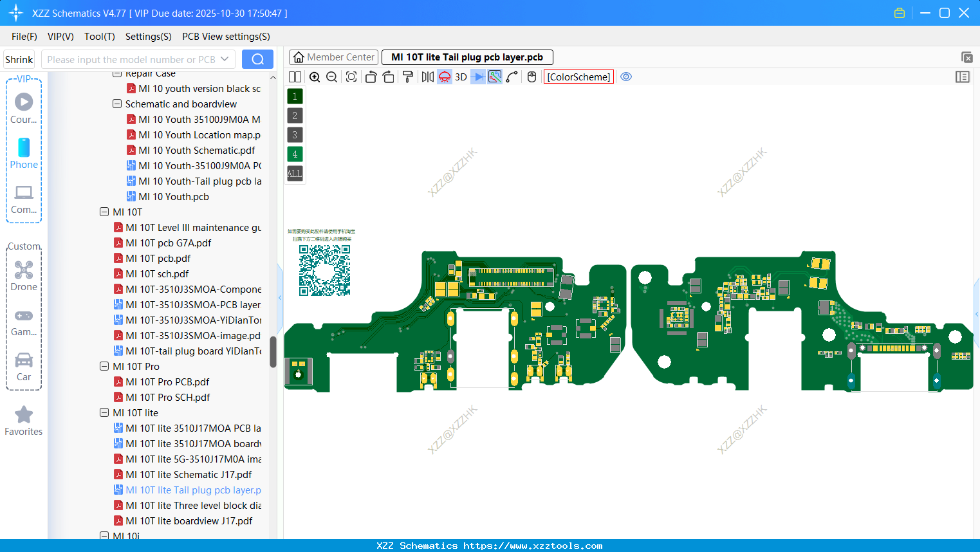
Task: Toggle the measurement overlay tool
Action: point(495,77)
